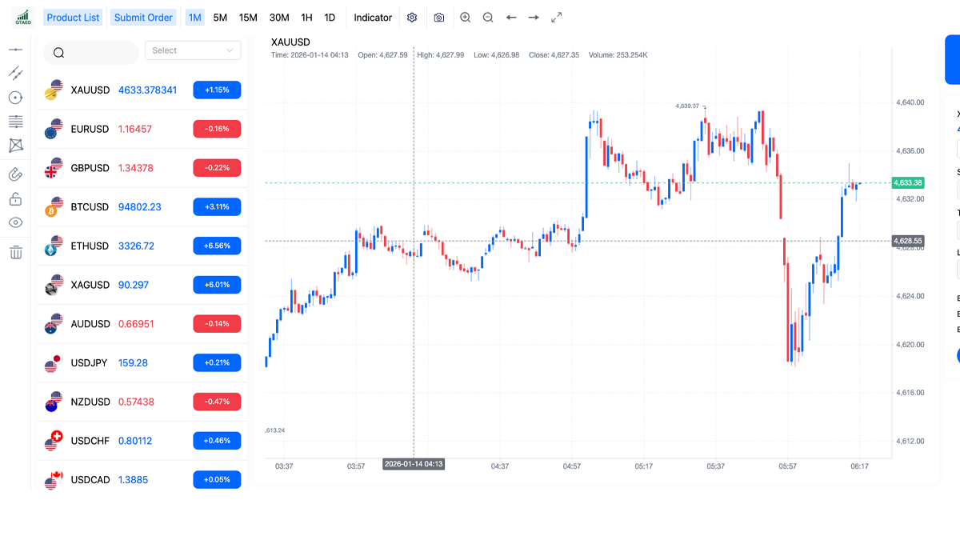The width and height of the screenshot is (960, 560).
Task: Click the chart screenshot camera icon
Action: click(x=439, y=18)
